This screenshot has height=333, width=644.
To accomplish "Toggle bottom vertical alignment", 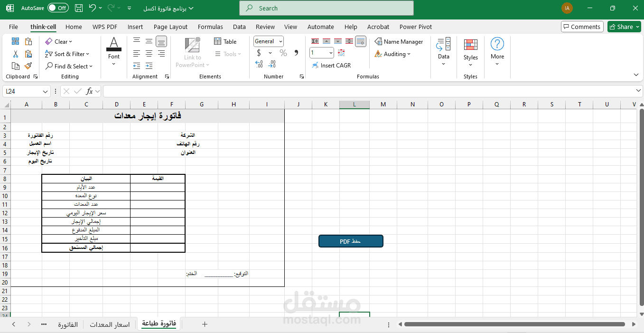I will (x=161, y=41).
